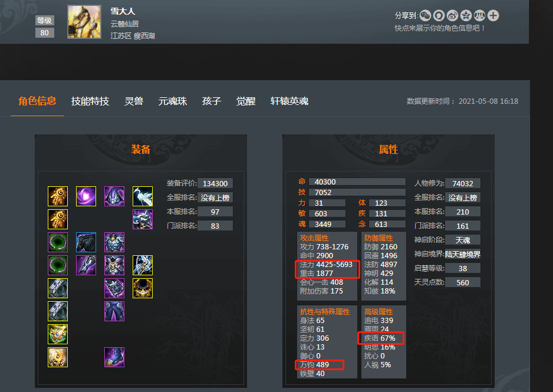Switch to the 孩子 tab
553x392 pixels.
click(x=211, y=101)
